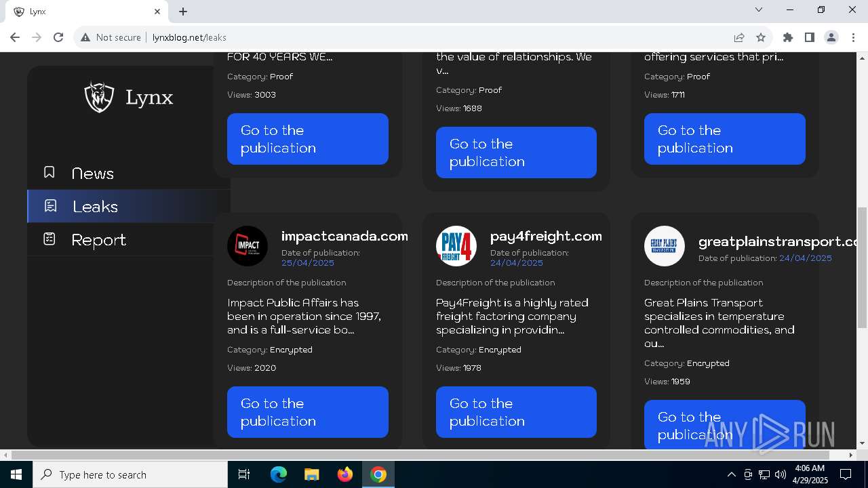
Task: Open the Pay4Freight logo thumbnail
Action: [x=456, y=246]
